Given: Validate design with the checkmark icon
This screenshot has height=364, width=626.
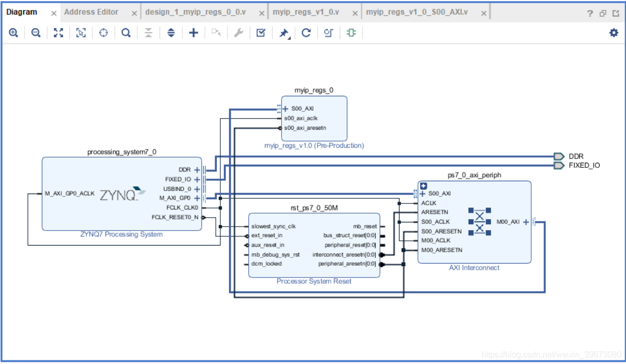Looking at the screenshot, I should pos(261,33).
